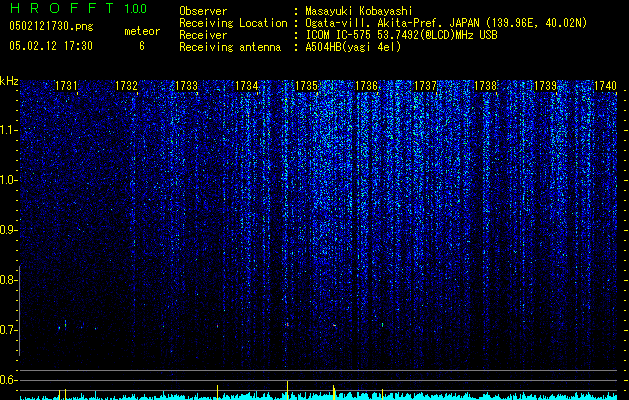The image size is (629, 400).
Task: Click the 1.1 kHz axis label
Action: 8,130
